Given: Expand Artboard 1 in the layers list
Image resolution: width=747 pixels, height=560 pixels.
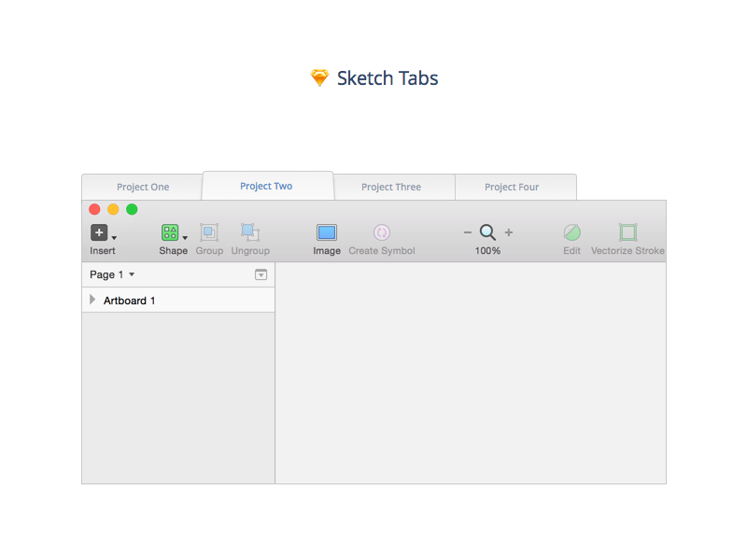Looking at the screenshot, I should point(92,300).
